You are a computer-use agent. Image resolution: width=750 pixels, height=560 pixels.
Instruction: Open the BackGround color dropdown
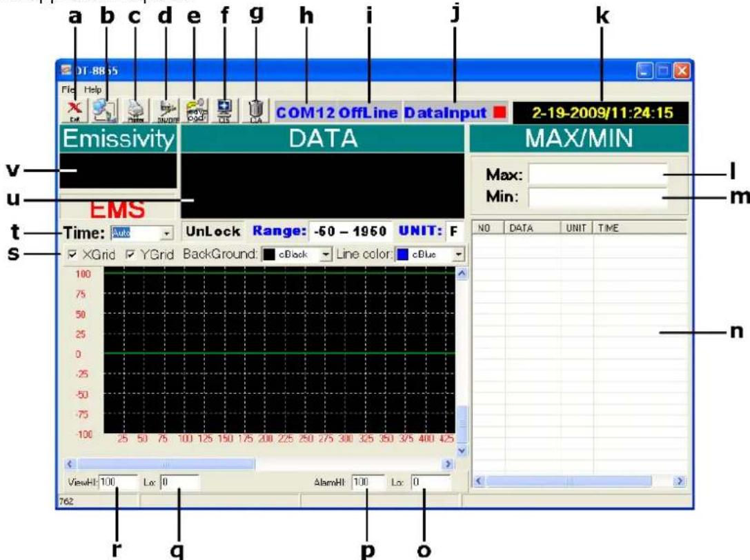(x=326, y=254)
